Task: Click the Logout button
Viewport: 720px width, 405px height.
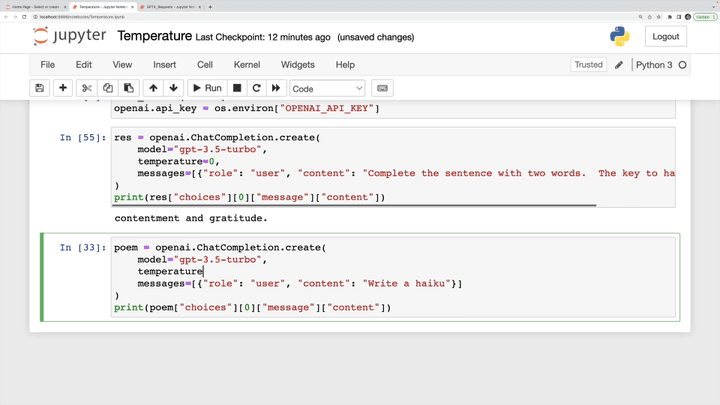Action: click(665, 37)
